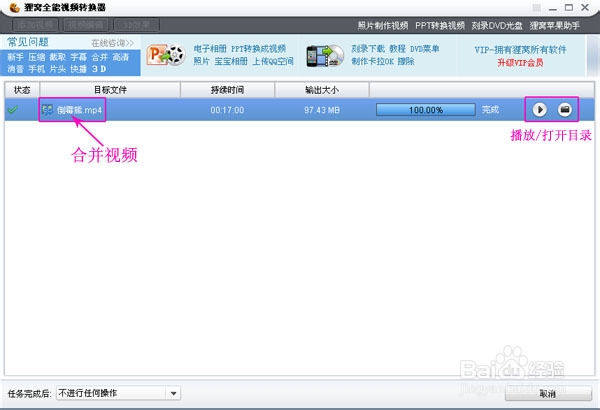Image resolution: width=600 pixels, height=410 pixels.
Task: Click the 电子相册 link
Action: pyautogui.click(x=210, y=49)
